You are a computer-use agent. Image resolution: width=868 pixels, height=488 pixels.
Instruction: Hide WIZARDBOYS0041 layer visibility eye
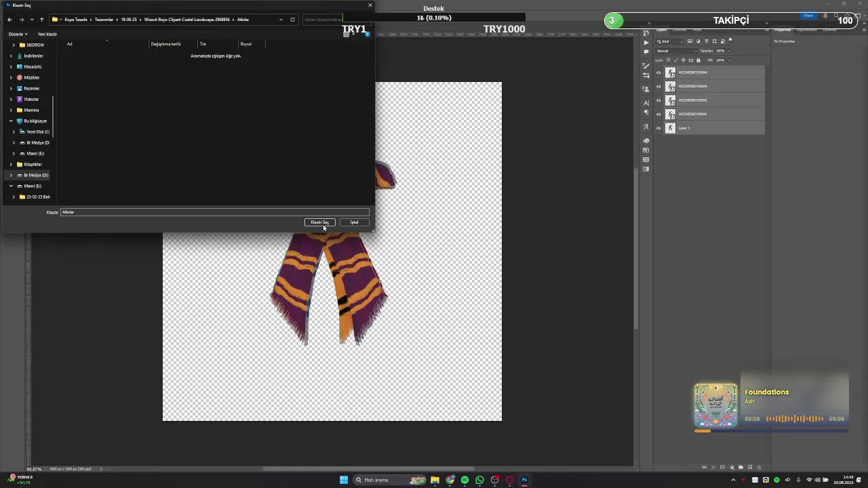[658, 114]
